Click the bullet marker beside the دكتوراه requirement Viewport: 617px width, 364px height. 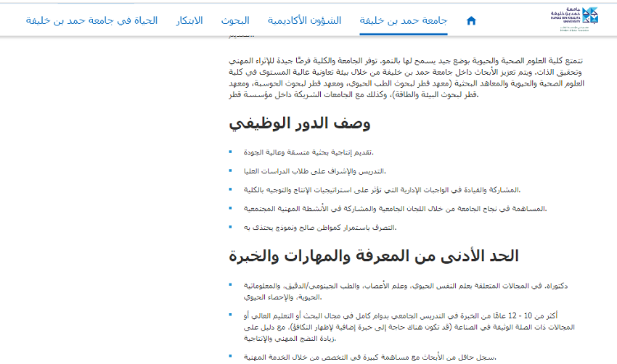point(231,285)
